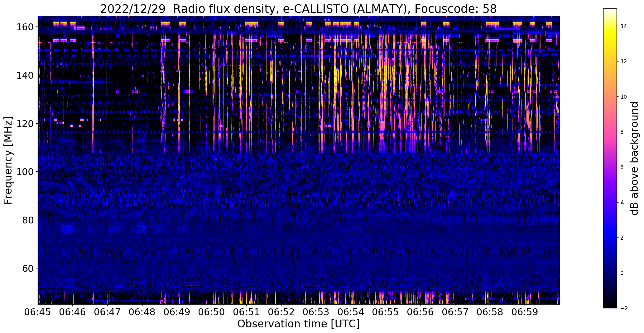The width and height of the screenshot is (644, 333).
Task: Click the colorbar tick value 6
Action: point(622,167)
